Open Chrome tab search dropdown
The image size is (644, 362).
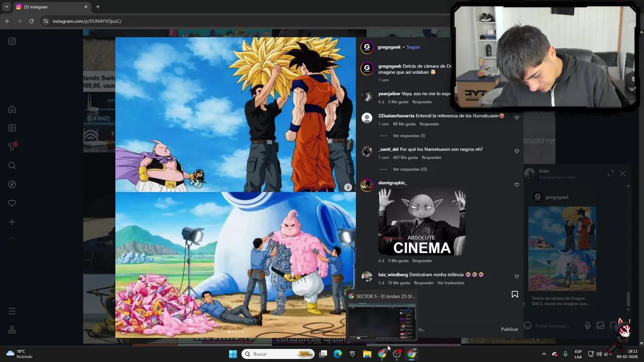coord(7,7)
